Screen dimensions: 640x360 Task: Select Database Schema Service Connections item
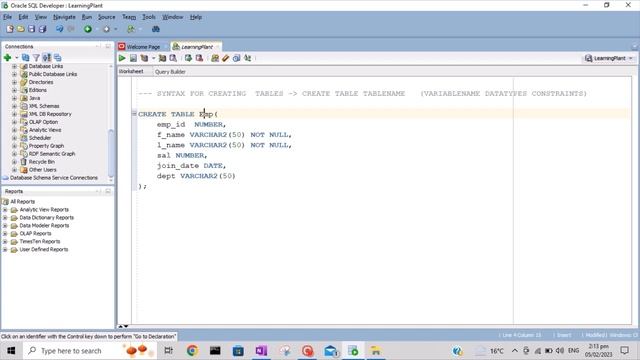53,178
